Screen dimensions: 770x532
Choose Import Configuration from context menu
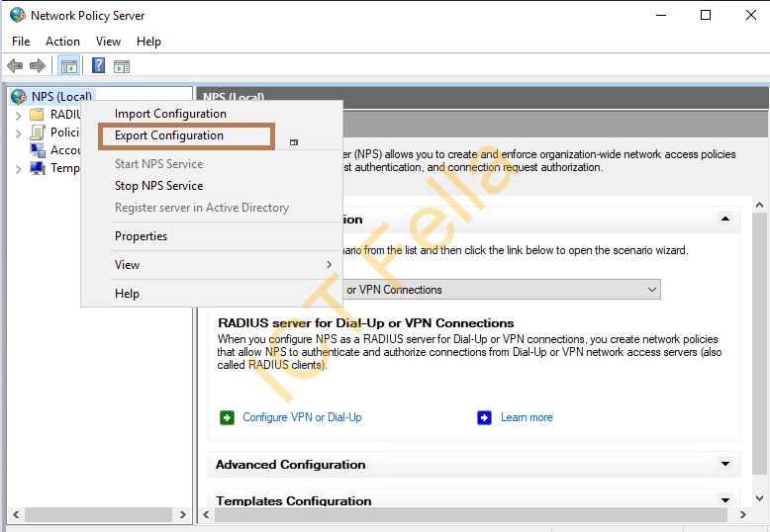point(170,114)
